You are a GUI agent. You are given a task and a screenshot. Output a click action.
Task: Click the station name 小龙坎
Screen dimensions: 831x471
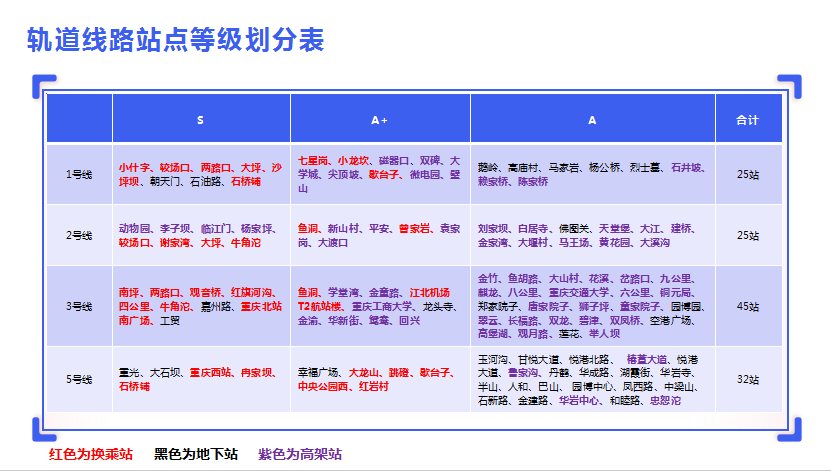pos(353,161)
